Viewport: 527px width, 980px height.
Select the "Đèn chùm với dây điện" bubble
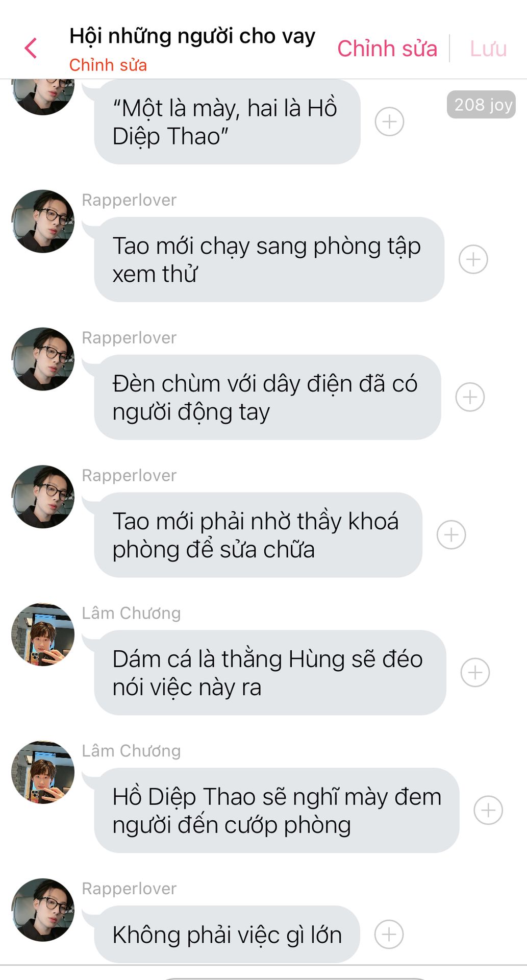pyautogui.click(x=267, y=397)
